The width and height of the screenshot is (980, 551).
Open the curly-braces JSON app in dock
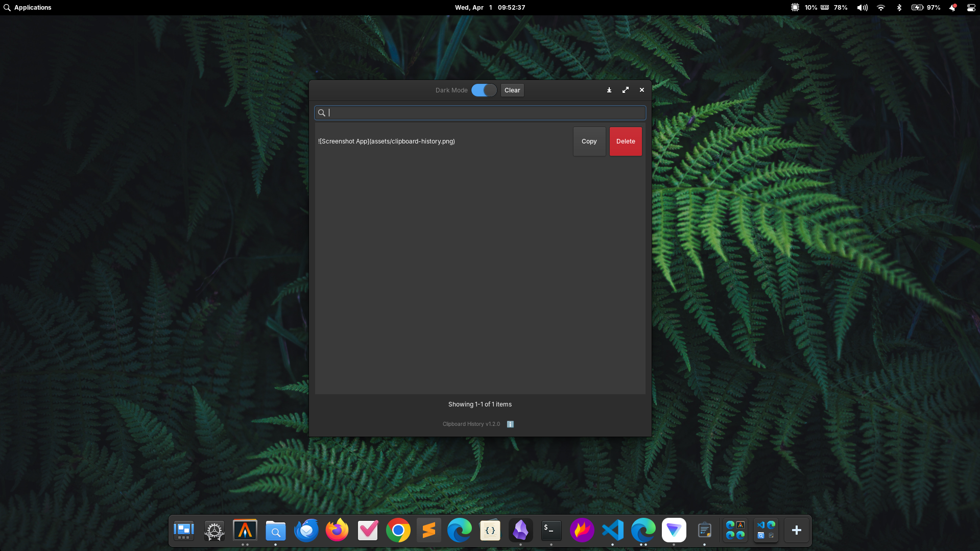point(490,531)
